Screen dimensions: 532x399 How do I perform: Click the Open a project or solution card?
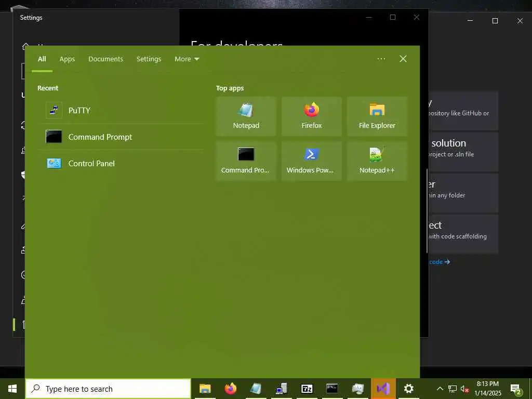tap(463, 152)
